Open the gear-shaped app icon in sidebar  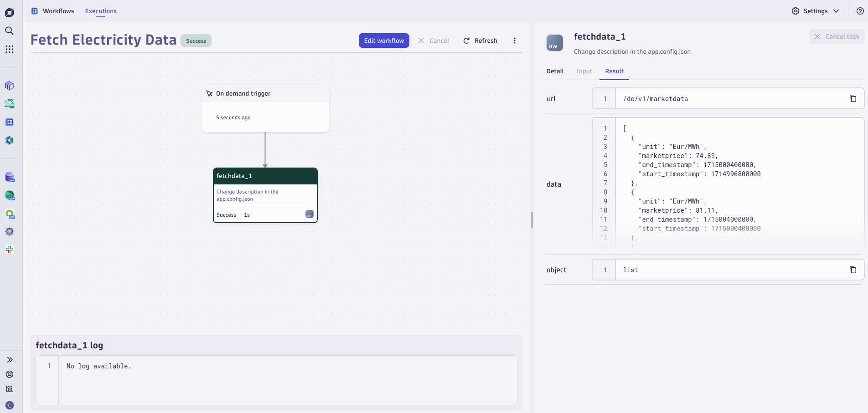pyautogui.click(x=9, y=231)
